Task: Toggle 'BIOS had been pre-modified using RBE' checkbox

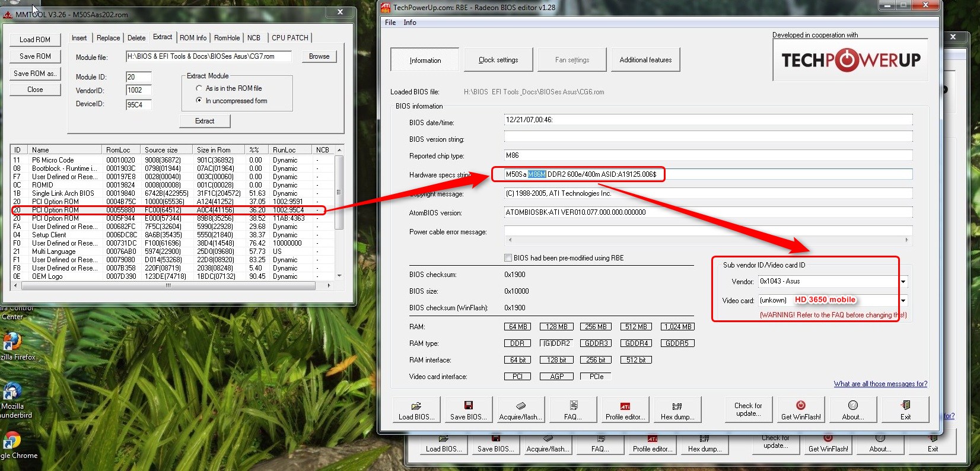Action: pyautogui.click(x=508, y=258)
